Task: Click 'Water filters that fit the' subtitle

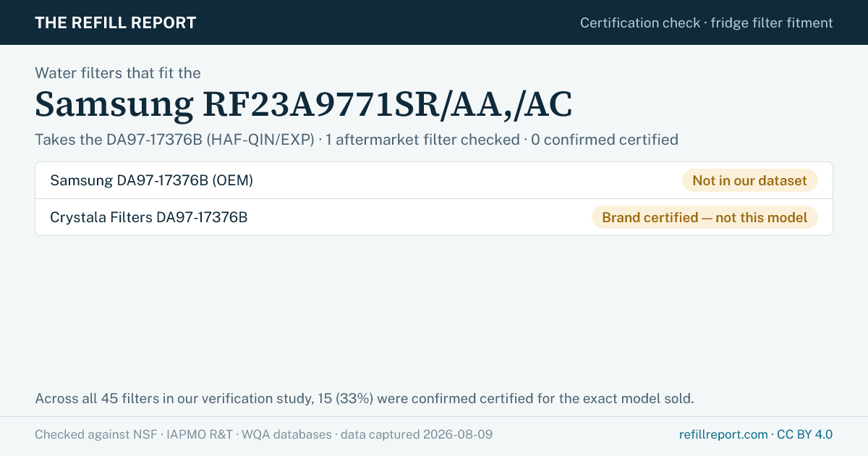Action: [118, 72]
